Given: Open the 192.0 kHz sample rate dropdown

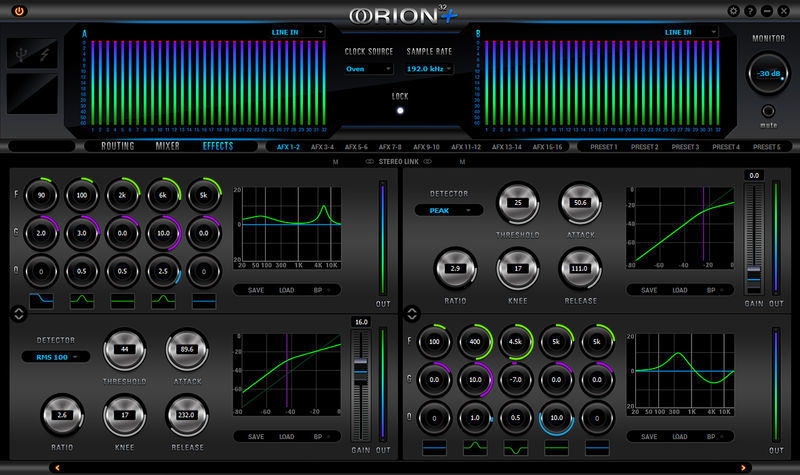Looking at the screenshot, I should (429, 69).
